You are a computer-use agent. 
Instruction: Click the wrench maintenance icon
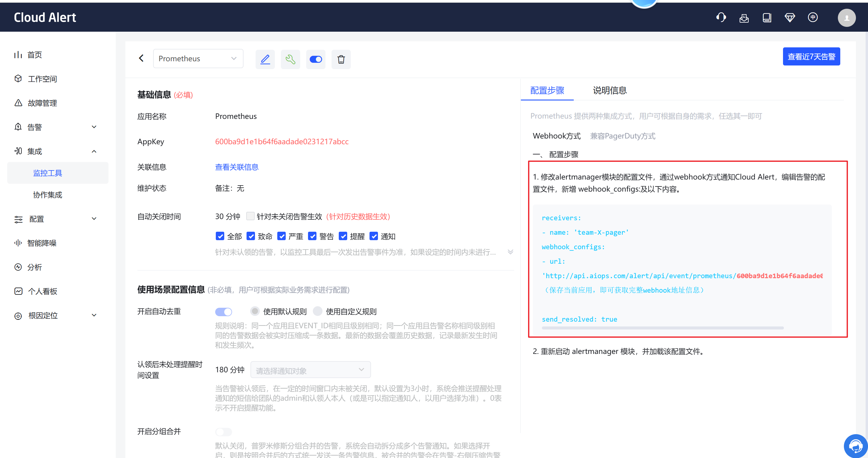point(291,59)
